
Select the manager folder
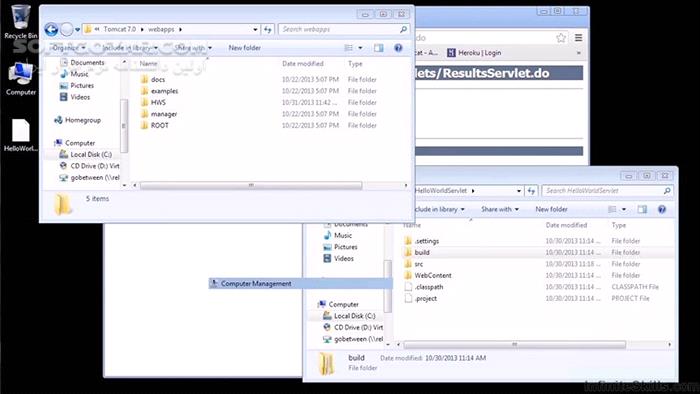coord(164,114)
